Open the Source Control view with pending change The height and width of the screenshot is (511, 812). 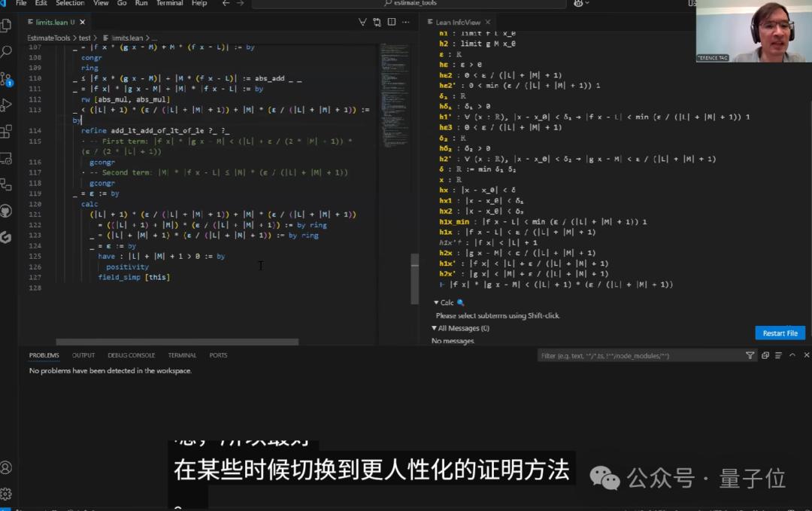click(x=8, y=78)
